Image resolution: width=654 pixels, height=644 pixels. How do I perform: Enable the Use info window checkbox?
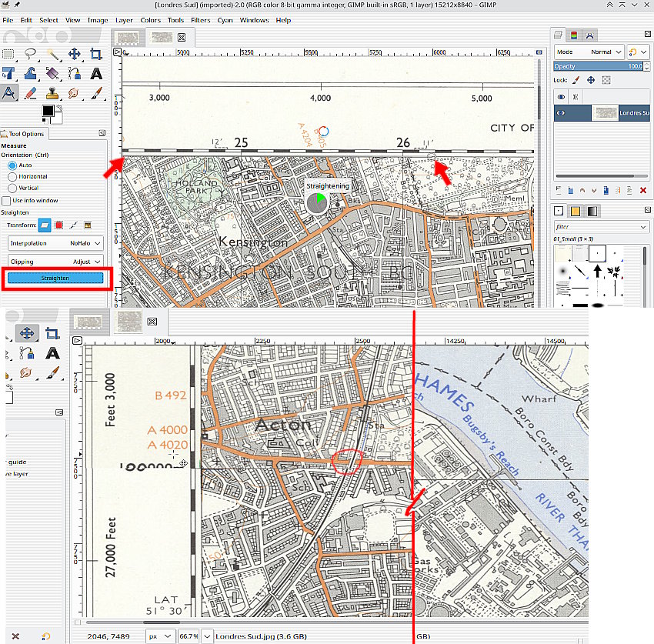click(7, 200)
